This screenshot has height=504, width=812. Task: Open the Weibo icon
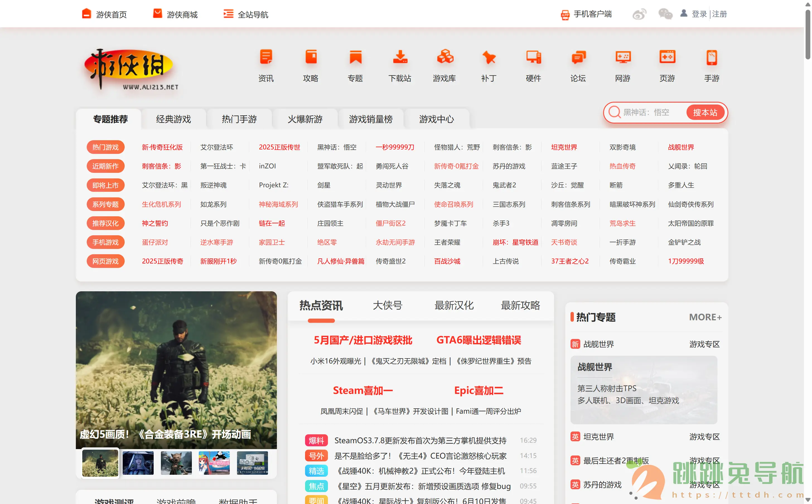tap(639, 14)
